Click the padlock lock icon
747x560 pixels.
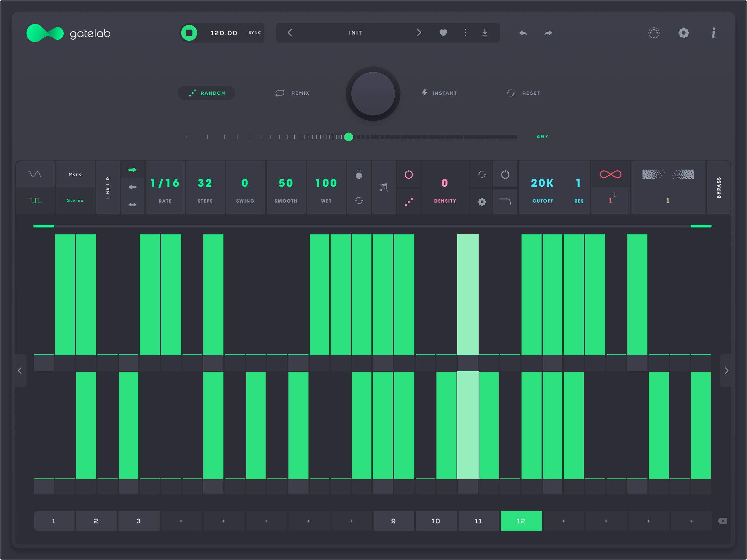[x=359, y=175]
